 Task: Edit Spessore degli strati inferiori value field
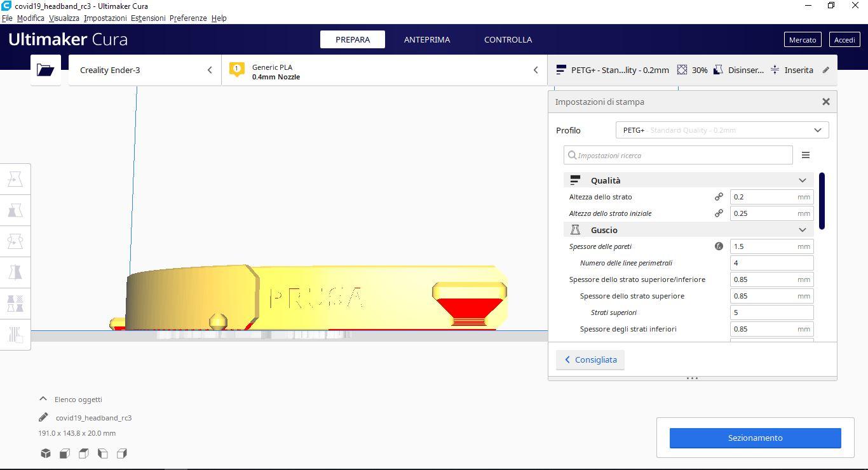772,329
